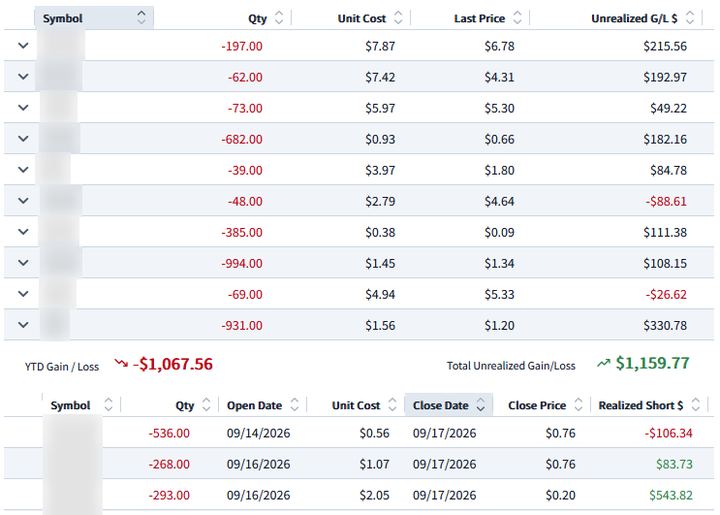Click the YTD Gain / Loss label

[62, 367]
